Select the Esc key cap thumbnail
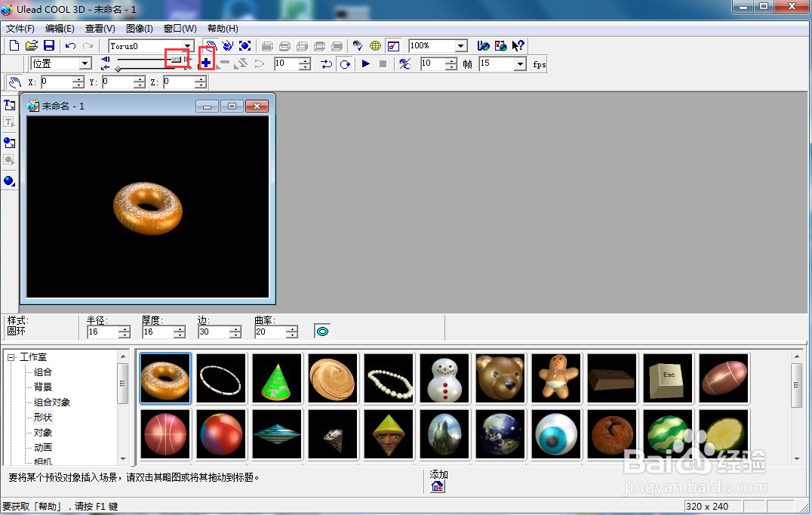The image size is (812, 515). 668,378
